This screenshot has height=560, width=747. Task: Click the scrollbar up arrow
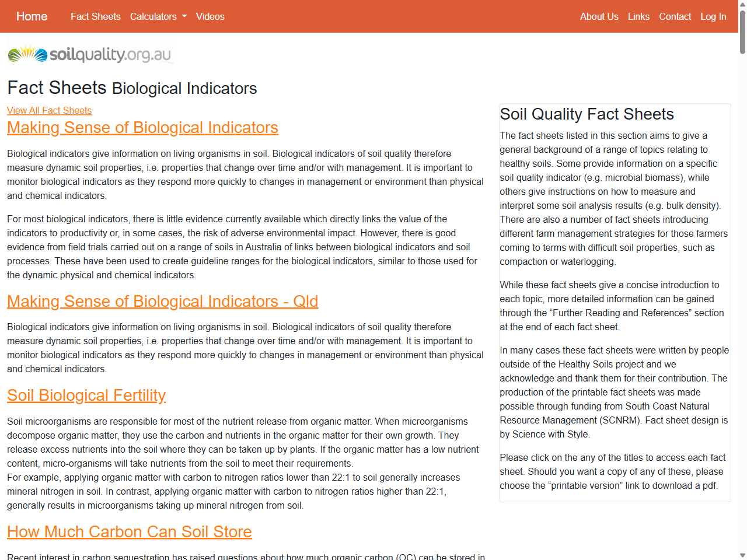[x=742, y=5]
